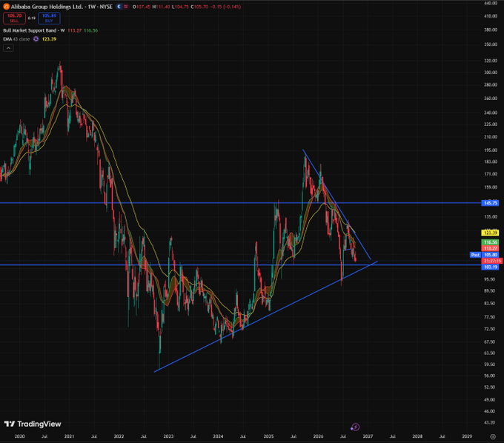Click the change value -0.15 (-0.14%)
Screen dimensions: 504x443
225,7
